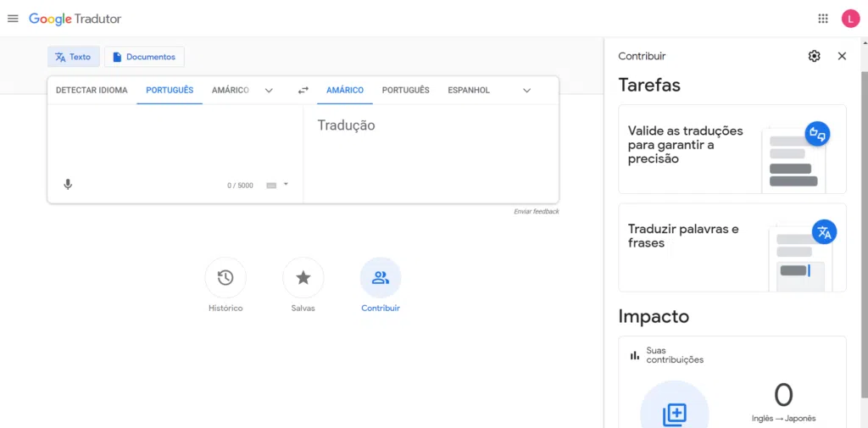Click the source text input area
This screenshot has width=868, height=428.
pos(175,138)
